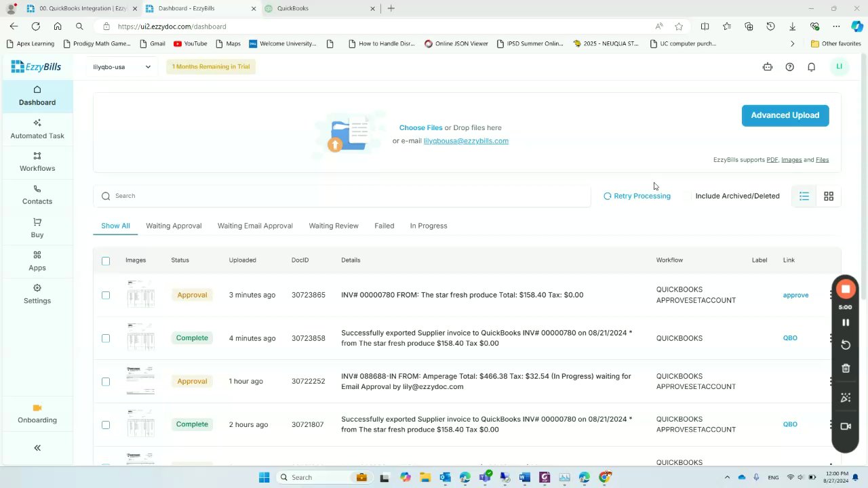Collapse the EzzyBills sidebar
Viewport: 868px width, 488px height.
pyautogui.click(x=37, y=448)
